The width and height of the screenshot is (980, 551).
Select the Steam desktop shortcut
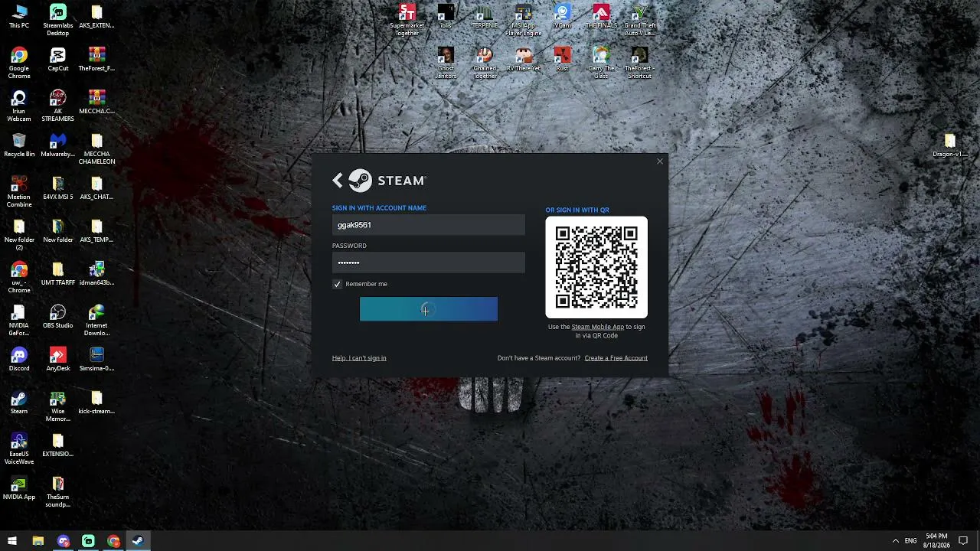coord(19,403)
